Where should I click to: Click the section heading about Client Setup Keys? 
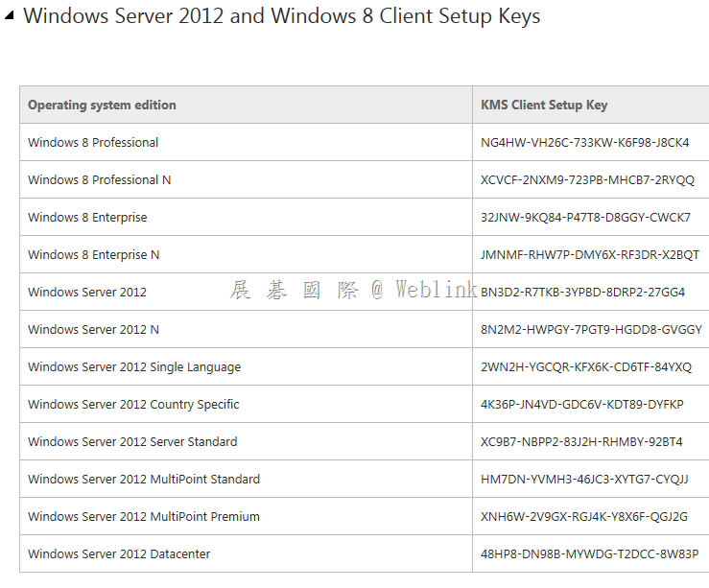(x=282, y=16)
